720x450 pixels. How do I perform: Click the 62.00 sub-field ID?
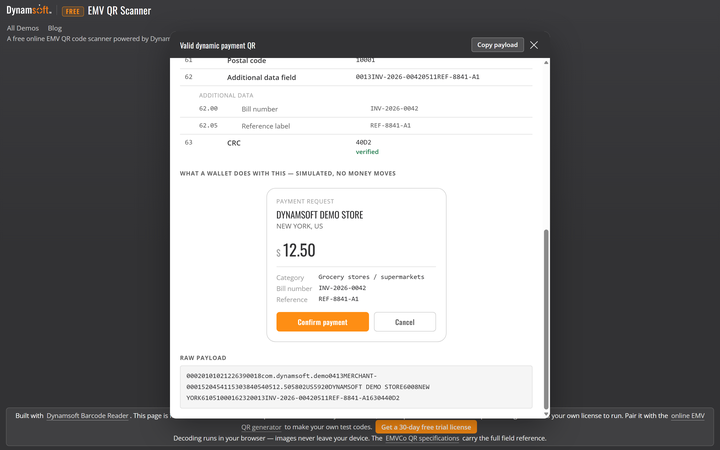click(x=208, y=109)
